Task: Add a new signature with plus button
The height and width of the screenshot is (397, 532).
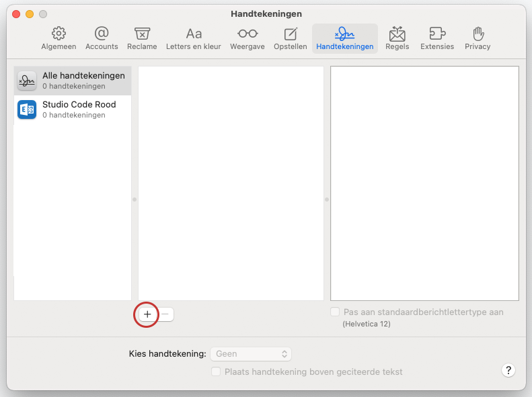Action: point(147,314)
